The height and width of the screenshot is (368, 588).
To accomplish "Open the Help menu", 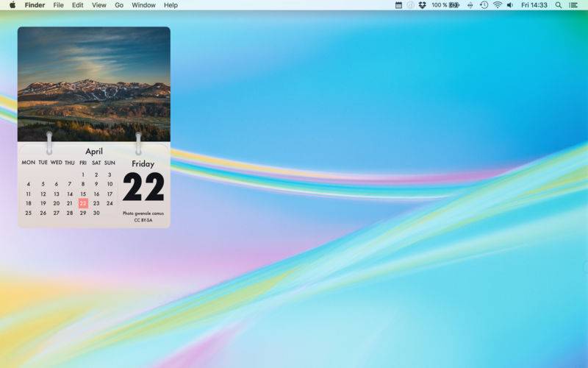I will [171, 5].
